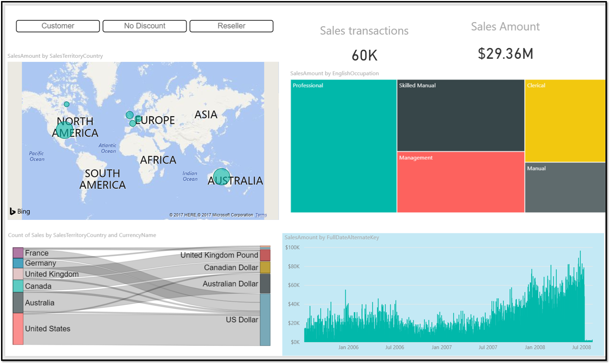Viewport: 610px width, 364px height.
Task: Click the $20K y-axis label
Action: click(x=294, y=323)
